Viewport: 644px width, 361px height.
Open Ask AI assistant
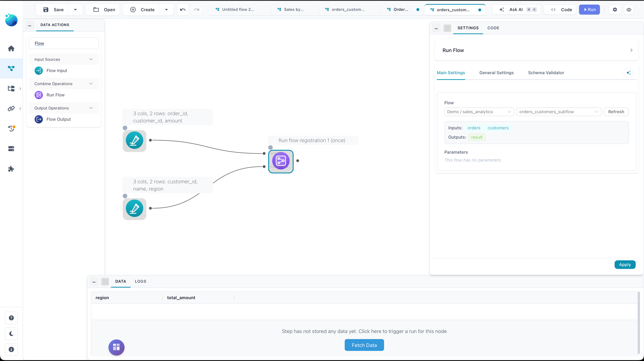pyautogui.click(x=516, y=10)
